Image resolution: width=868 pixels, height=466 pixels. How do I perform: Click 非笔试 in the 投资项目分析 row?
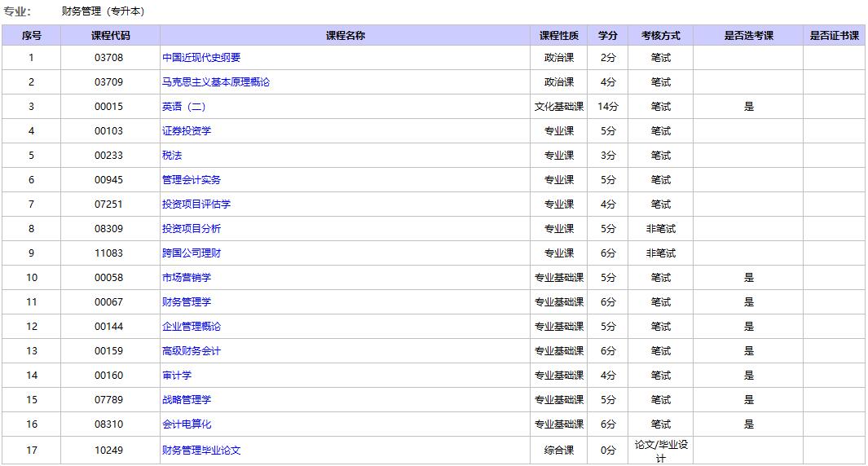point(660,229)
